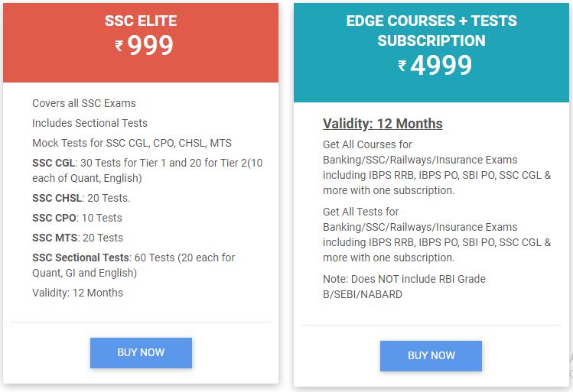The width and height of the screenshot is (573, 392).
Task: Click the SSC CHSL: 20 Tests line
Action: click(81, 198)
